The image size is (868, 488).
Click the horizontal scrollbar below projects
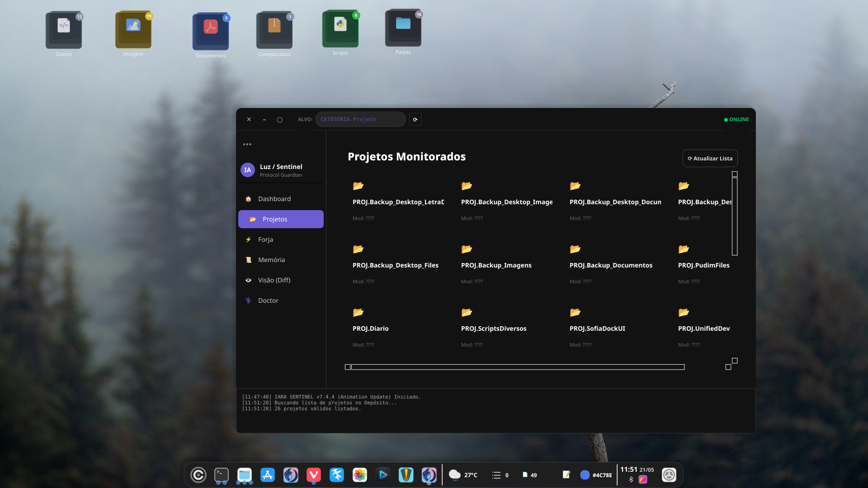518,367
